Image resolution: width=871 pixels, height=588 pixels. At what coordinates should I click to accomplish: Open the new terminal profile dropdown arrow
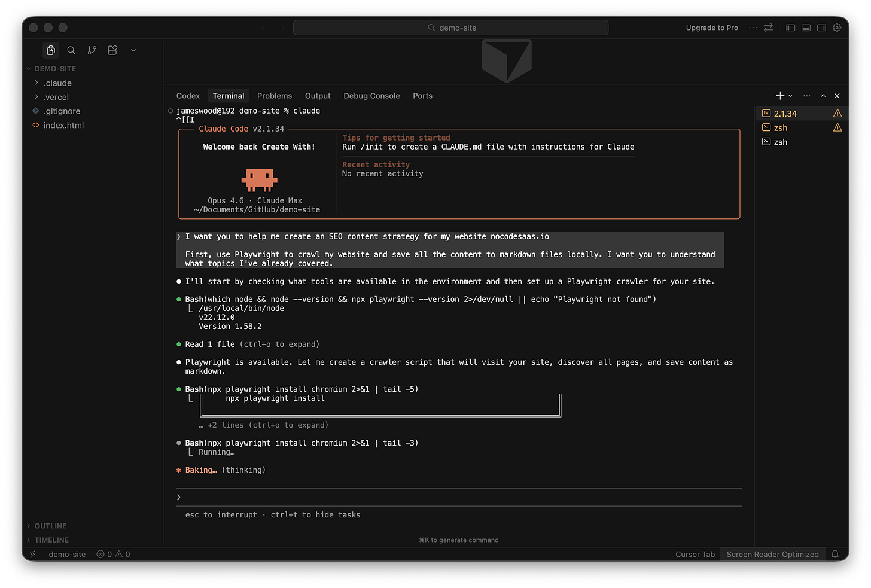790,96
